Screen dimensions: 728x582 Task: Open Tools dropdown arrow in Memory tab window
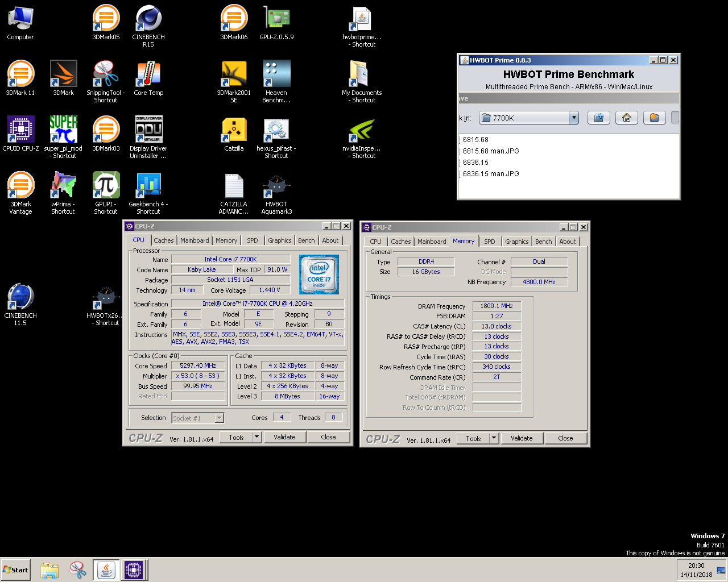[494, 438]
